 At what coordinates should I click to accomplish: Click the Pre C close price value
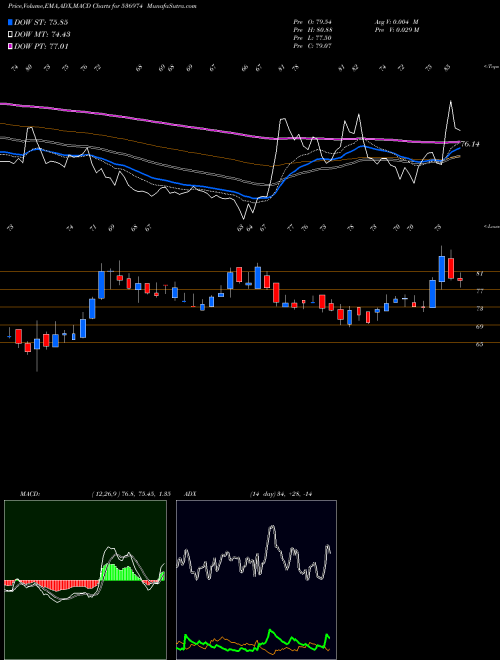coord(312,46)
